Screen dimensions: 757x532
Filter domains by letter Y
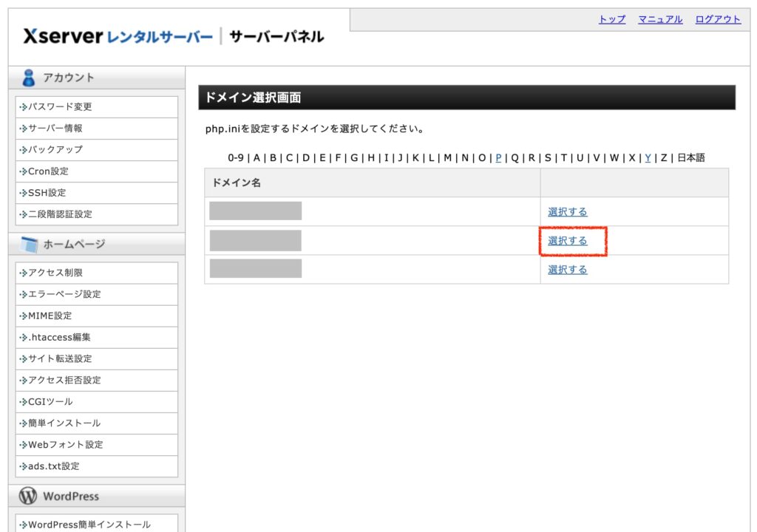[648, 158]
